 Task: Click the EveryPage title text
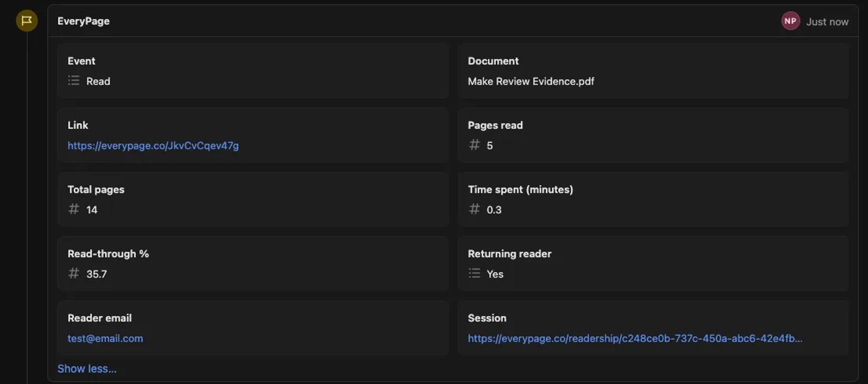click(x=84, y=21)
